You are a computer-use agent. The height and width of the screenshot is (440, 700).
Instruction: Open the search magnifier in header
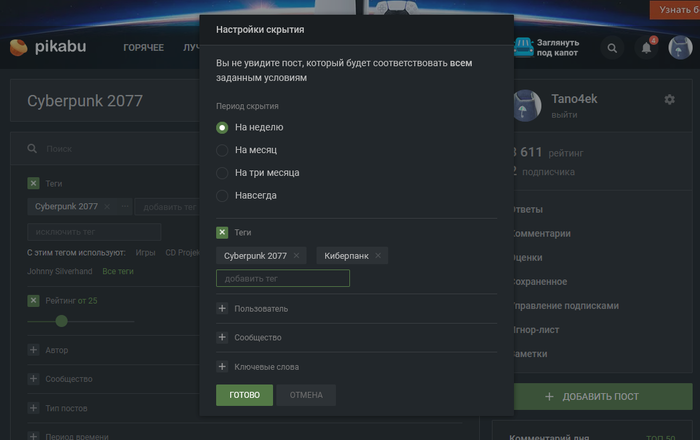[612, 47]
